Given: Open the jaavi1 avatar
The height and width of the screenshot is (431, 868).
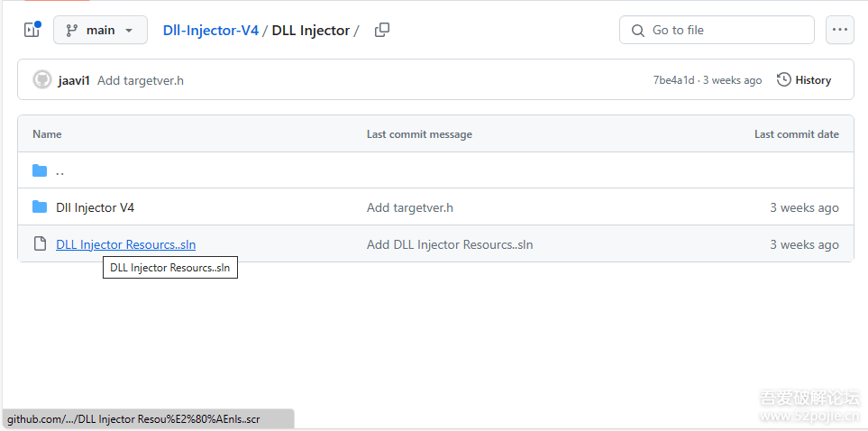Looking at the screenshot, I should tap(42, 79).
